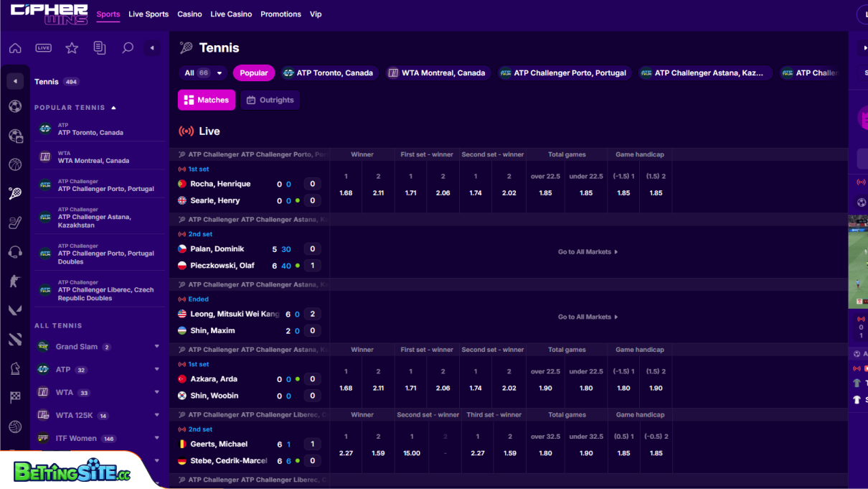The width and height of the screenshot is (868, 489).
Task: Click the LIVE icon in the sidebar
Action: (43, 48)
